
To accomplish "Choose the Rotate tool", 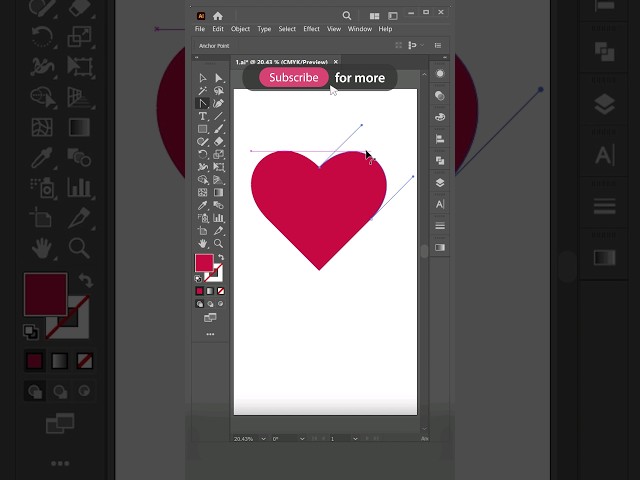I will 202,154.
